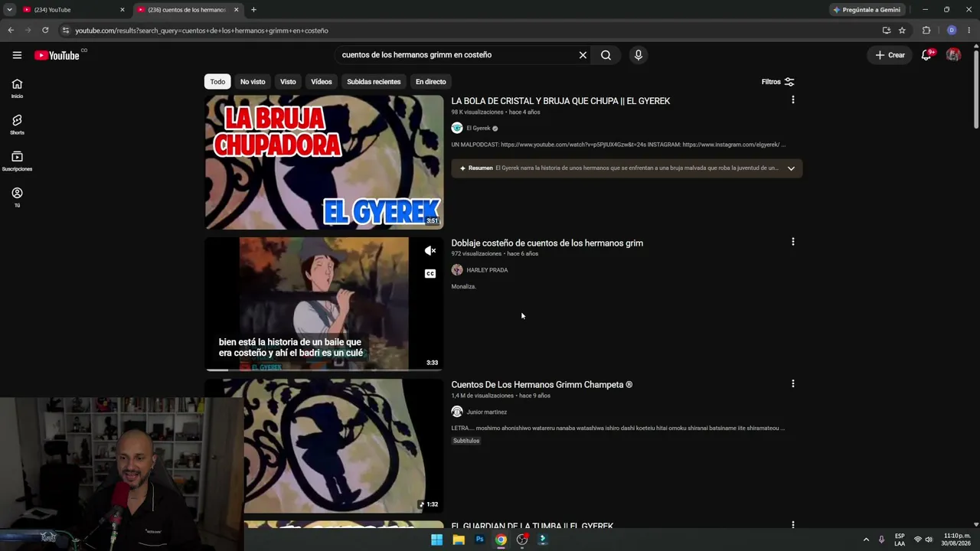The width and height of the screenshot is (980, 551).
Task: Show hidden system tray icons
Action: click(x=866, y=540)
